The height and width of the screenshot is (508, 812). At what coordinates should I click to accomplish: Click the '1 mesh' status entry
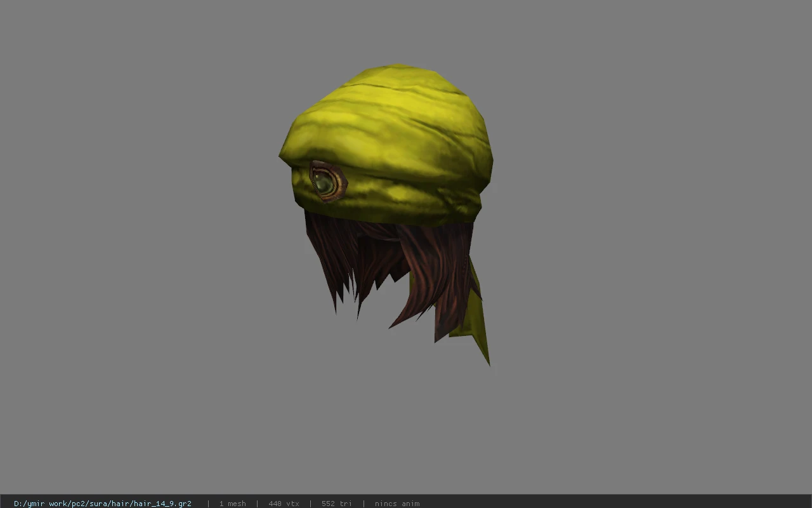[x=232, y=504]
